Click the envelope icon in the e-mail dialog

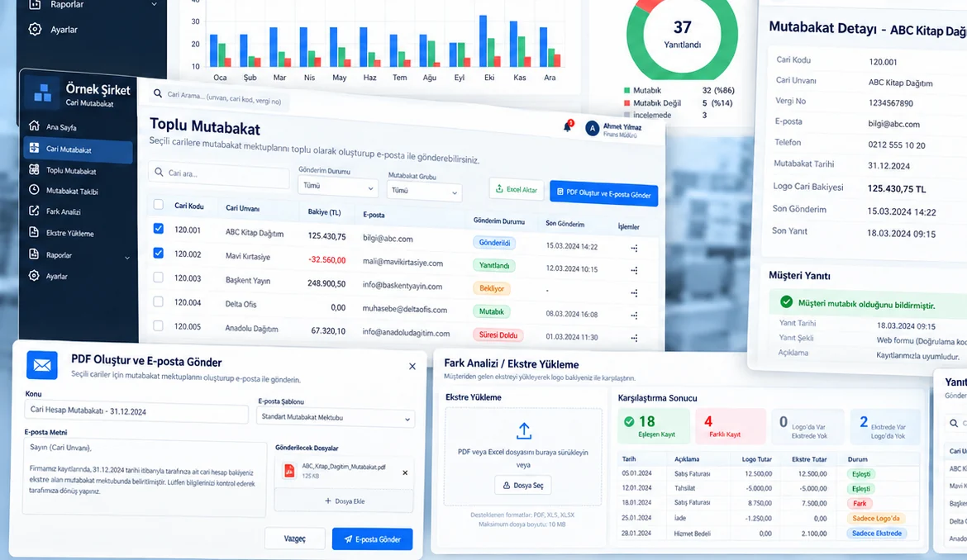point(42,365)
